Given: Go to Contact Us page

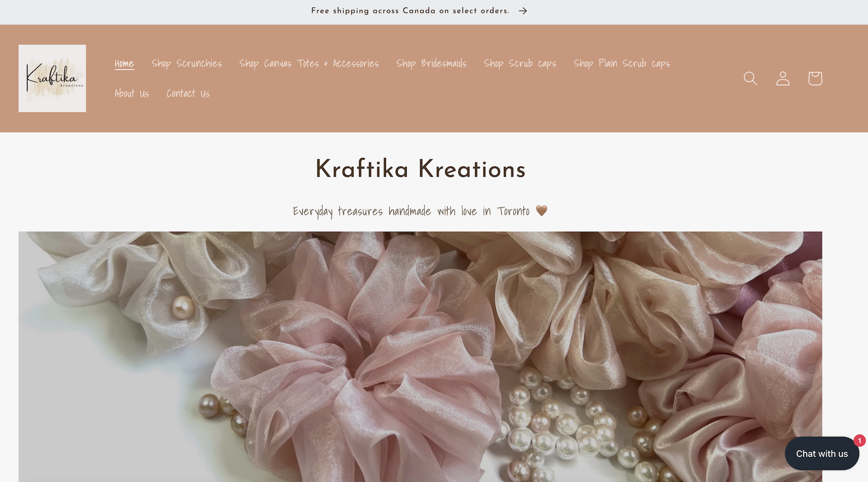Looking at the screenshot, I should pos(188,94).
